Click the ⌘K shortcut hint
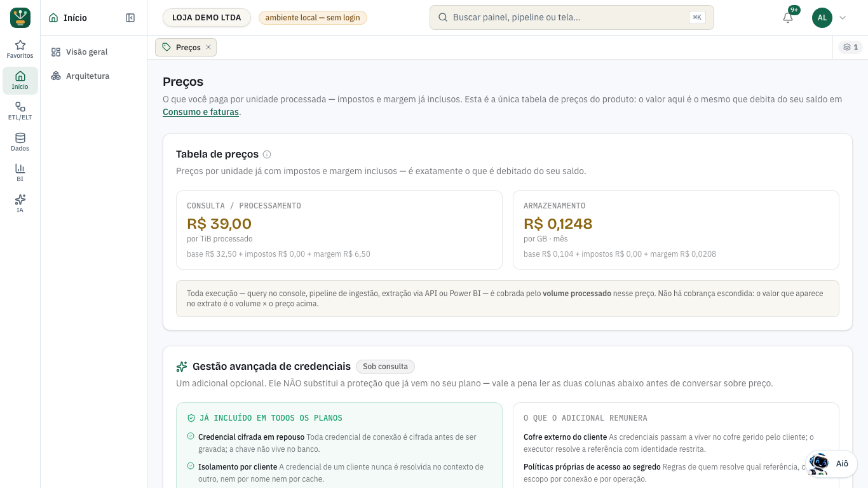 (x=697, y=18)
